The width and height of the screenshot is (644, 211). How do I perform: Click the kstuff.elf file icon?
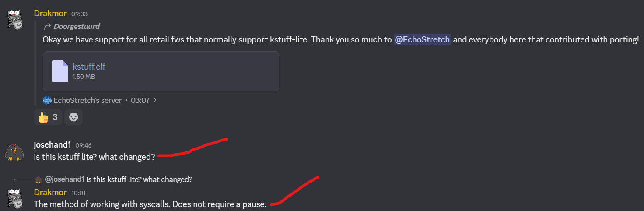tap(60, 71)
